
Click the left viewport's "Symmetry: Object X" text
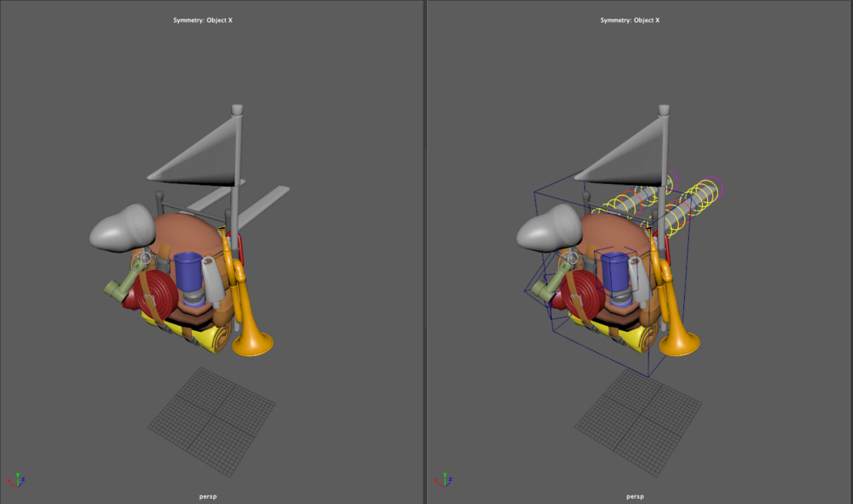coord(202,20)
